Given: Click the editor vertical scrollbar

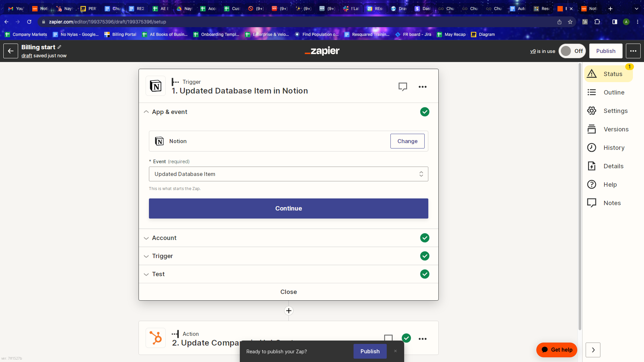Looking at the screenshot, I should click(580, 196).
